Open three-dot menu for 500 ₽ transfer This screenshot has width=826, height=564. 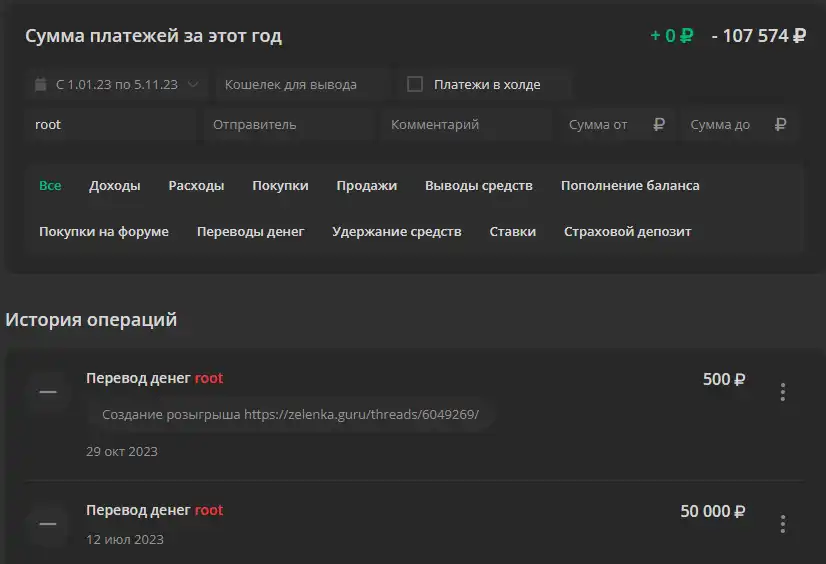[x=783, y=392]
